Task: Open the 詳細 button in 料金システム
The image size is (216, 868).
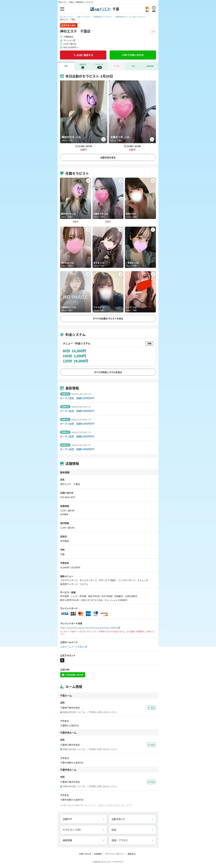Action: [149, 343]
